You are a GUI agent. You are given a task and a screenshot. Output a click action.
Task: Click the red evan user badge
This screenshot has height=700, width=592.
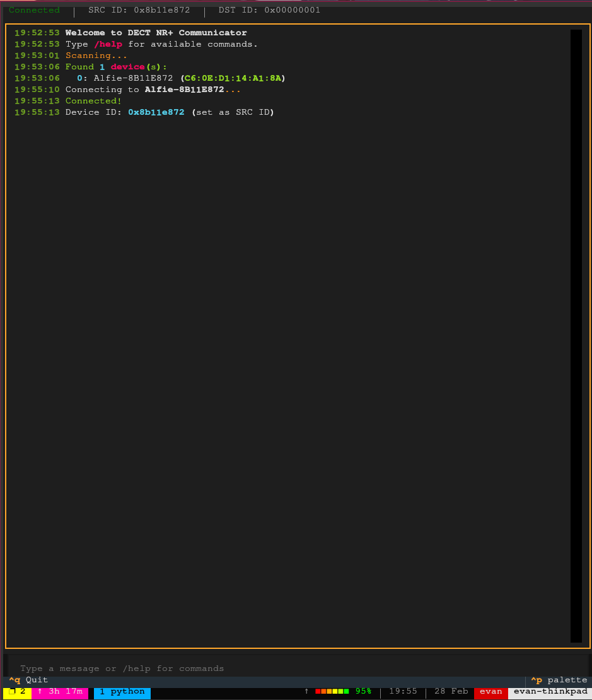pyautogui.click(x=490, y=691)
